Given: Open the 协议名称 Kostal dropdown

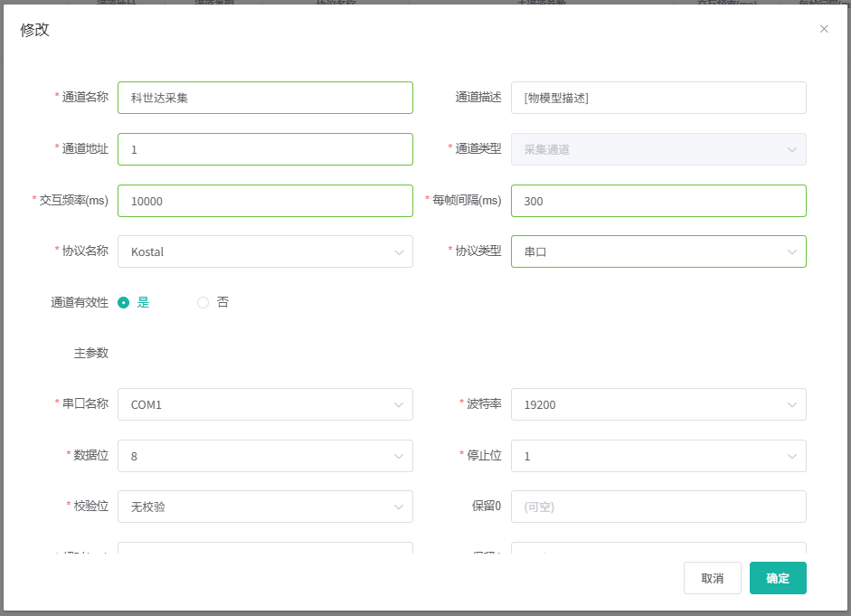Looking at the screenshot, I should tap(265, 251).
